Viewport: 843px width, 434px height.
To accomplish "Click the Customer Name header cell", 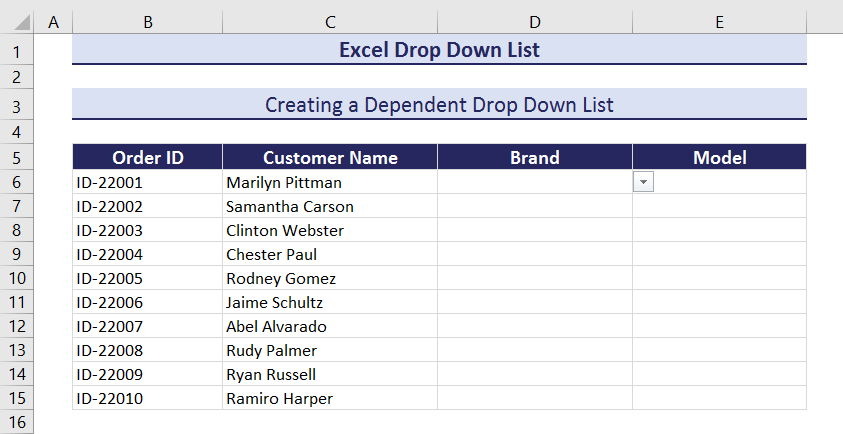I will point(329,157).
